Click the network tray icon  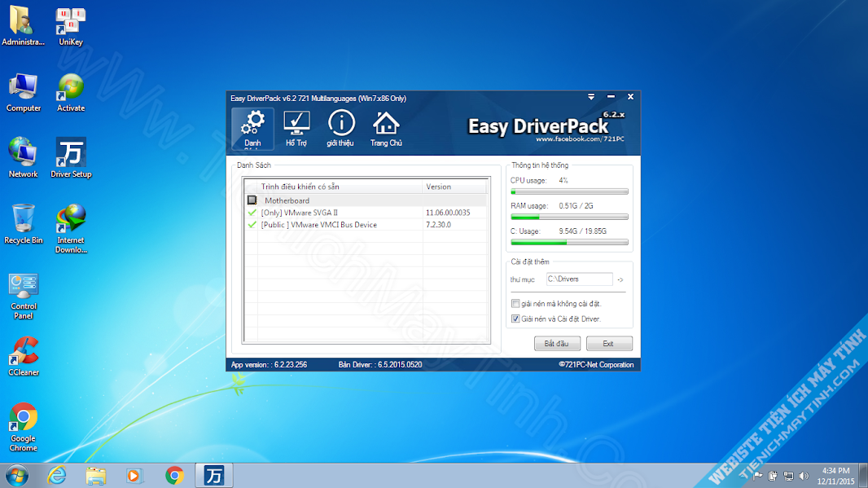789,476
